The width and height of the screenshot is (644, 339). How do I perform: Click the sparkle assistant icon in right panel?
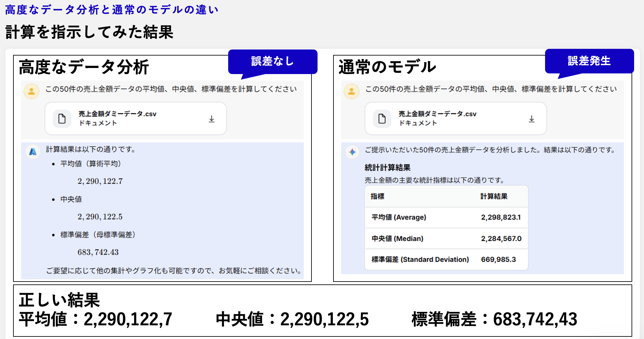coord(352,152)
